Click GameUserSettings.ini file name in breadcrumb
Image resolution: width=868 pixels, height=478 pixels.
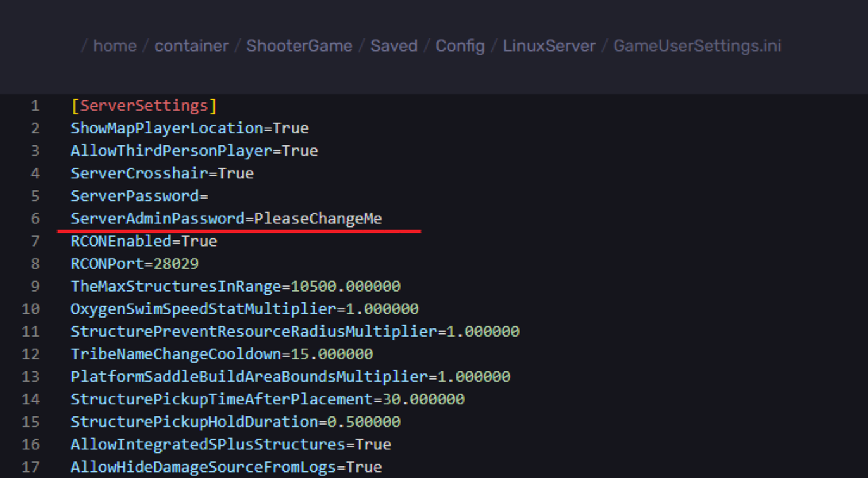tap(697, 46)
